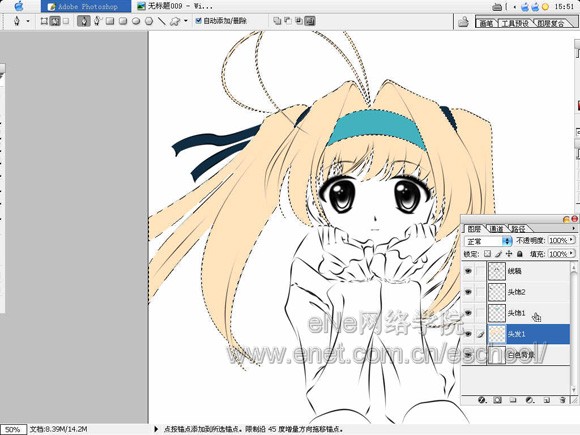Viewport: 580px width, 435px height.
Task: Open the 图层复合 palette well tab
Action: [x=550, y=23]
